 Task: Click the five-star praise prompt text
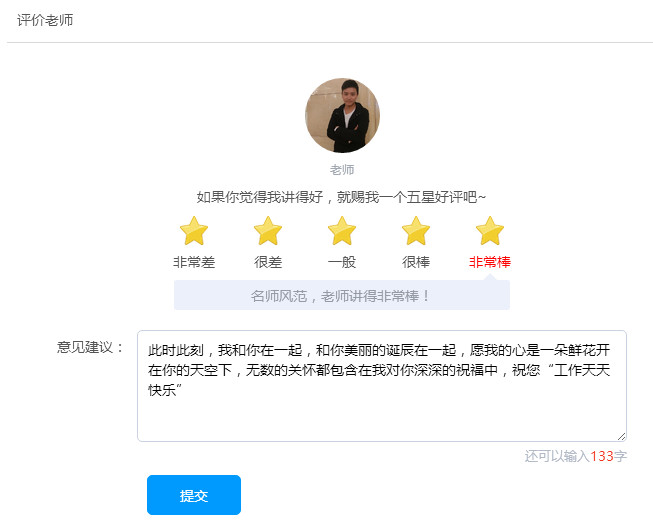[x=341, y=197]
